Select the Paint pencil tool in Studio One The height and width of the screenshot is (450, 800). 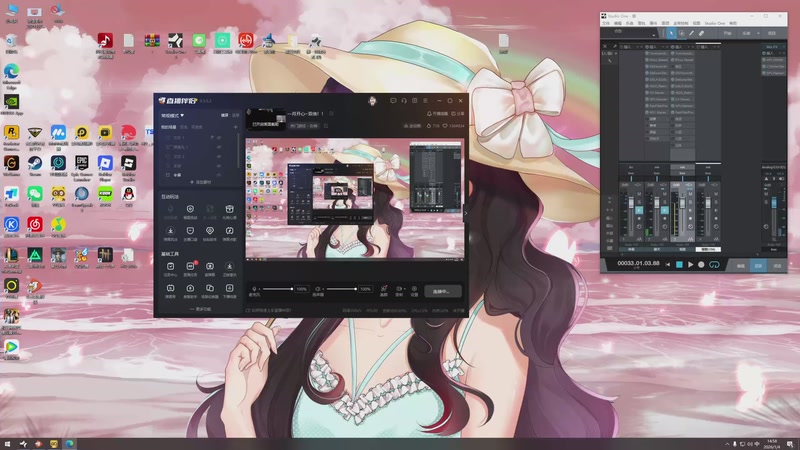click(x=691, y=33)
